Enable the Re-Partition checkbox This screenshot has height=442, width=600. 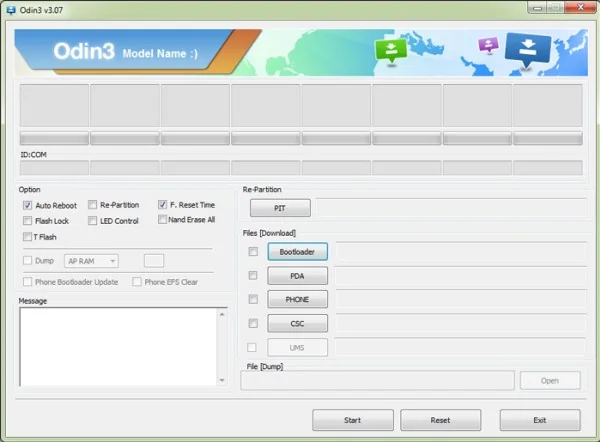pyautogui.click(x=92, y=205)
